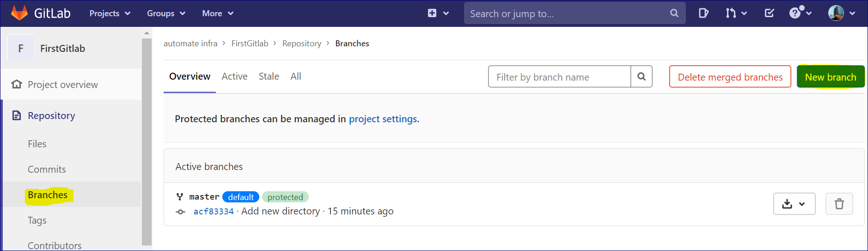Click the protected badge on master
868x251 pixels.
click(x=285, y=197)
